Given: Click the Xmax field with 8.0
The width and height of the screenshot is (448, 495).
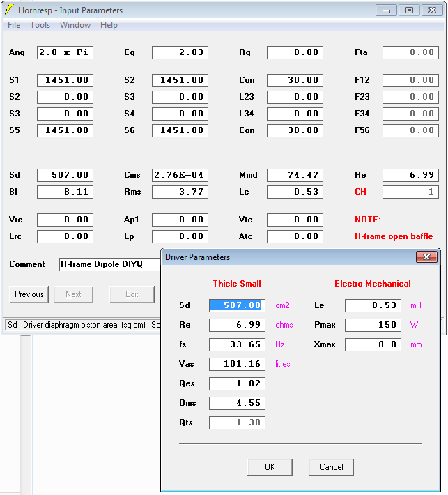Looking at the screenshot, I should pyautogui.click(x=373, y=344).
